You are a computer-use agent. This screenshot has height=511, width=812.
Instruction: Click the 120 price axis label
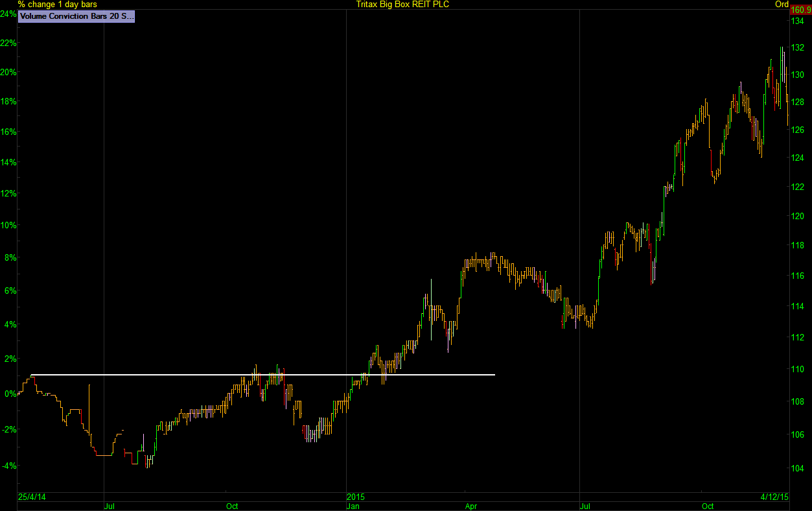pyautogui.click(x=797, y=216)
